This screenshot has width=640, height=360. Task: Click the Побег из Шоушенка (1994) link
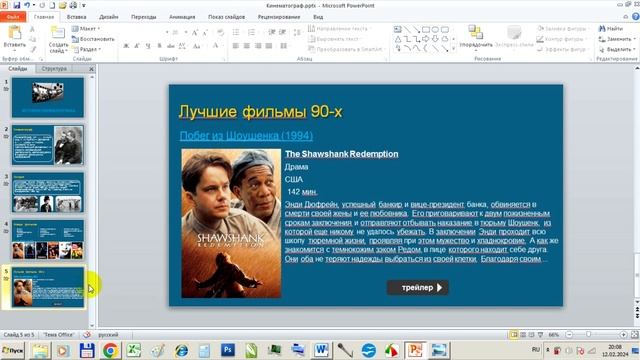click(x=246, y=136)
